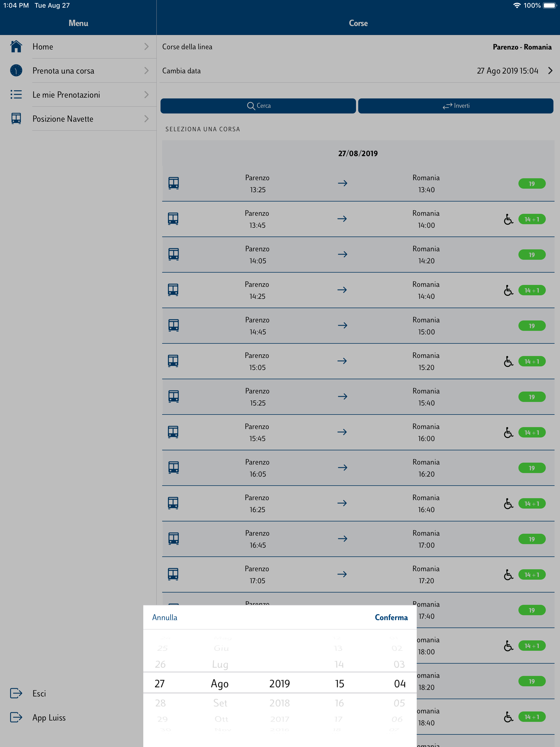The image size is (560, 747).
Task: Tap the wheelchair icon on the 13:45 trip
Action: tap(508, 220)
